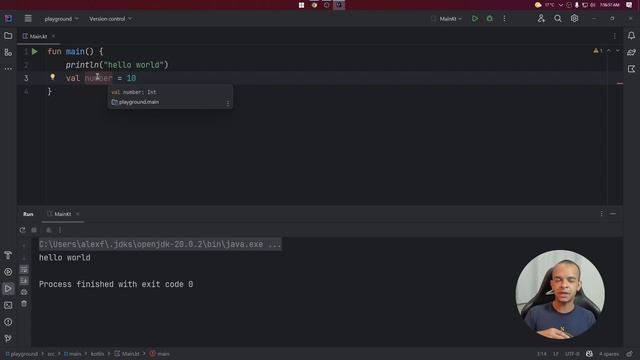Viewport: 640px width, 360px height.
Task: Go to previous highlighted error arrow
Action: [609, 51]
